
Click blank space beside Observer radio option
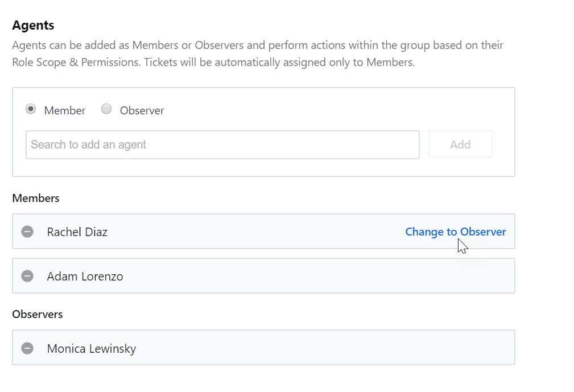pos(329,110)
